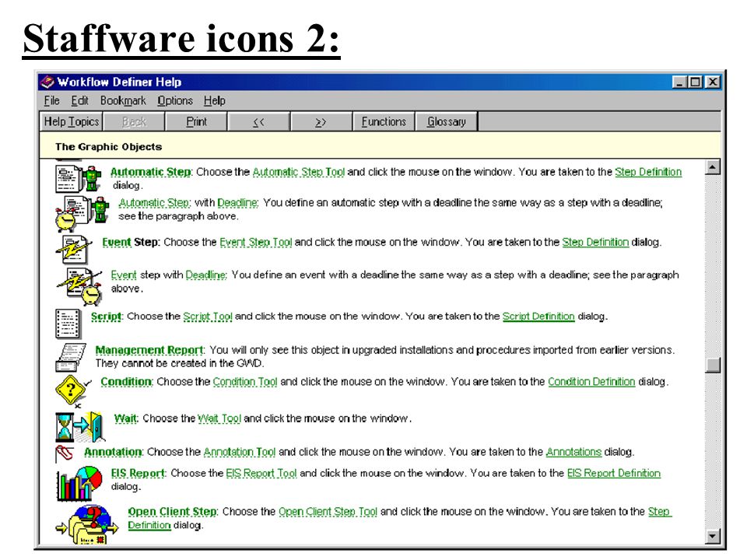Image resolution: width=747 pixels, height=560 pixels.
Task: Click the Annotation paperclip icon
Action: (x=64, y=453)
